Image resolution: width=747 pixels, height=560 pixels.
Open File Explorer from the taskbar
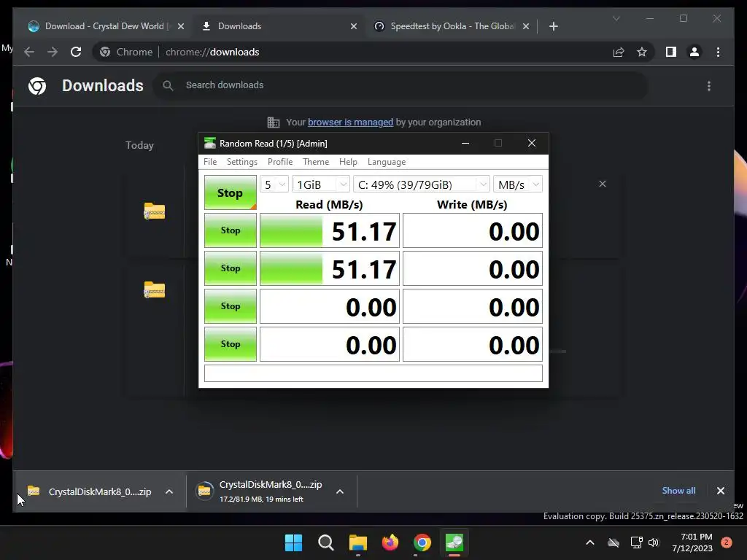[x=357, y=542]
